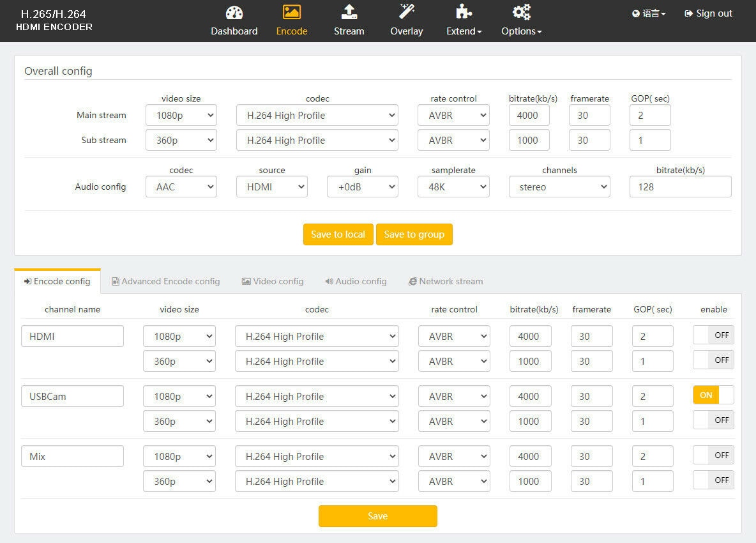Open Main stream codec dropdown
This screenshot has width=756, height=543.
pyautogui.click(x=317, y=115)
